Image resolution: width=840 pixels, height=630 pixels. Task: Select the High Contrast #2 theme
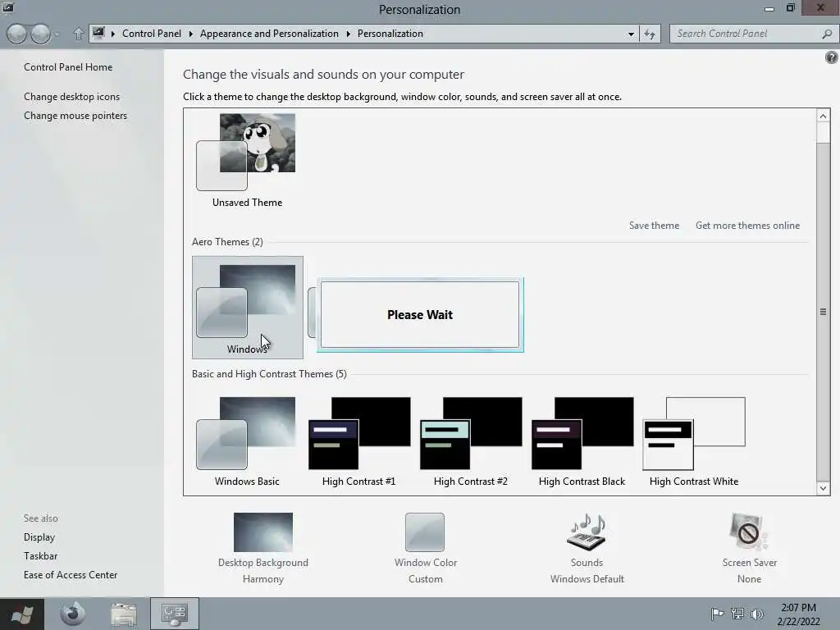[470, 441]
